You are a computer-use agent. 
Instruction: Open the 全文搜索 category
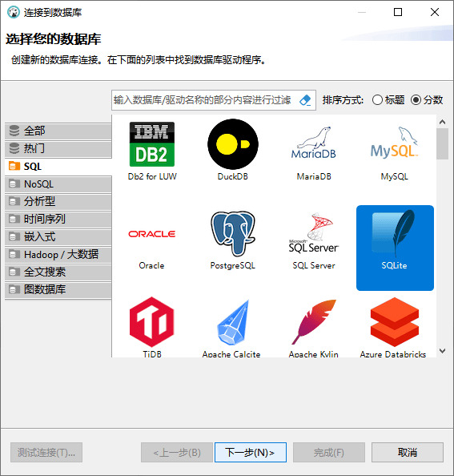point(58,272)
